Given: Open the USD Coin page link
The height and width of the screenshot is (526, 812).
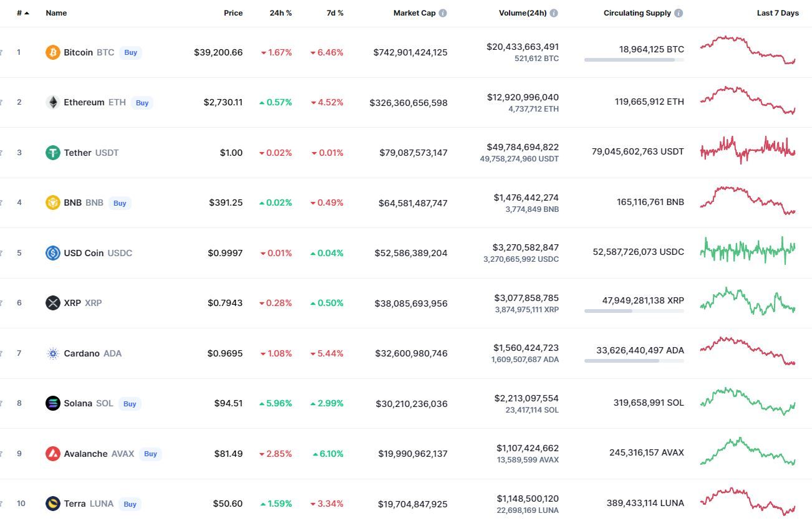Looking at the screenshot, I should pyautogui.click(x=84, y=253).
